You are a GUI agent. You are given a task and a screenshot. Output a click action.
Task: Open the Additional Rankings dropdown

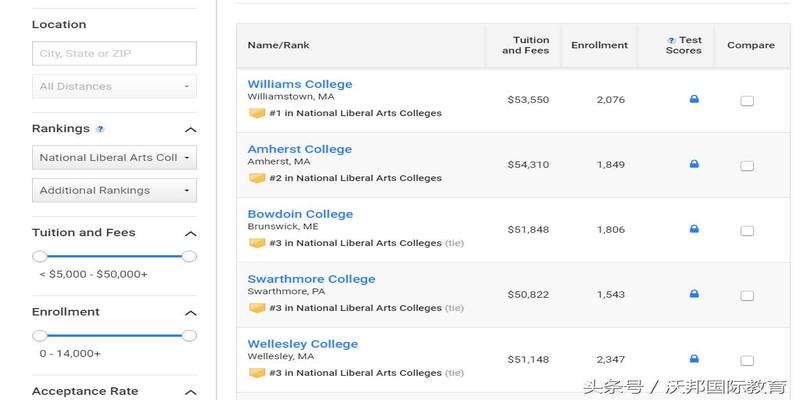pos(114,190)
